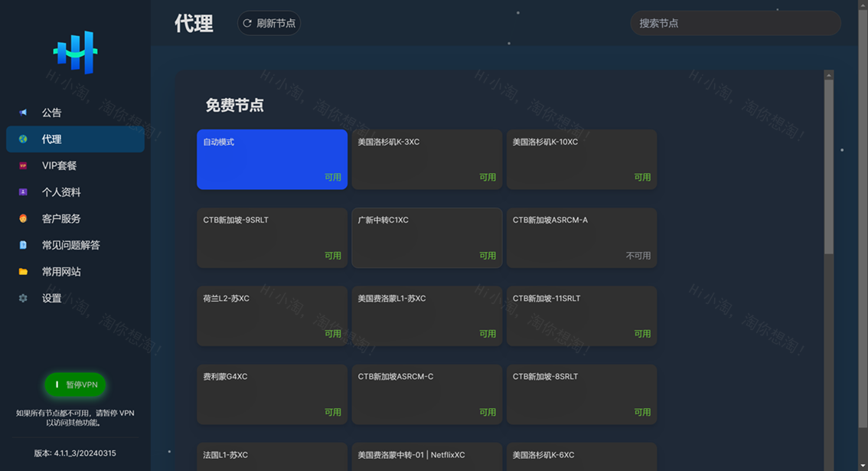Image resolution: width=868 pixels, height=471 pixels.
Task: Click the folder icon beside 常用网站
Action: click(x=23, y=272)
